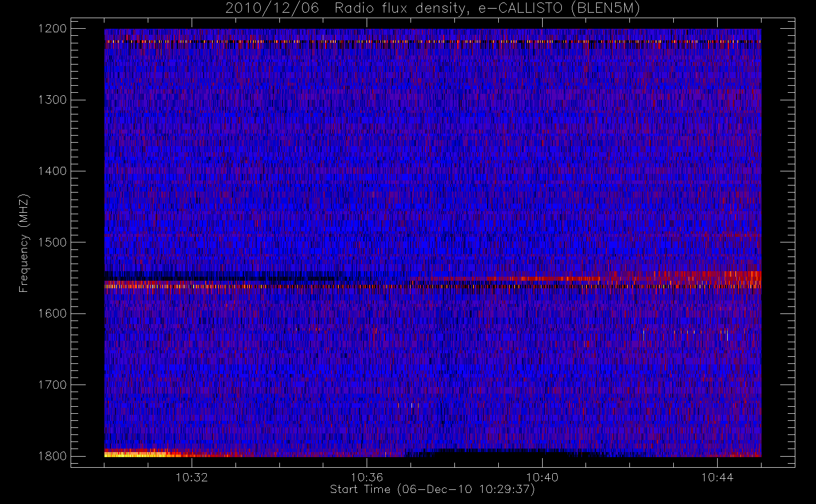Click the 1700 frequency tick label
816x504 pixels.
click(52, 385)
